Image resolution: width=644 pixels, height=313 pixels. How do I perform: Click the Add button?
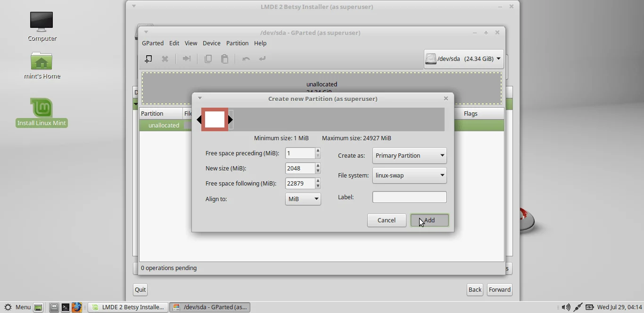point(429,220)
